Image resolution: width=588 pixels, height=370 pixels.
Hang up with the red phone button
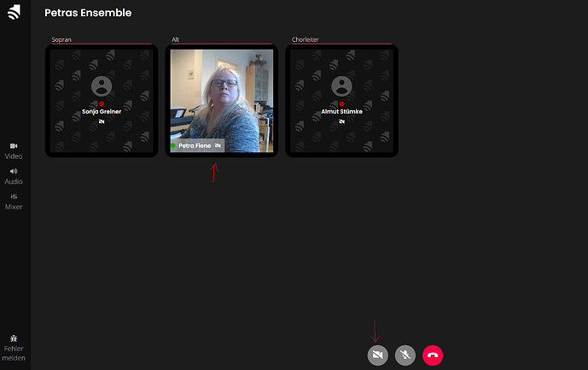click(433, 355)
